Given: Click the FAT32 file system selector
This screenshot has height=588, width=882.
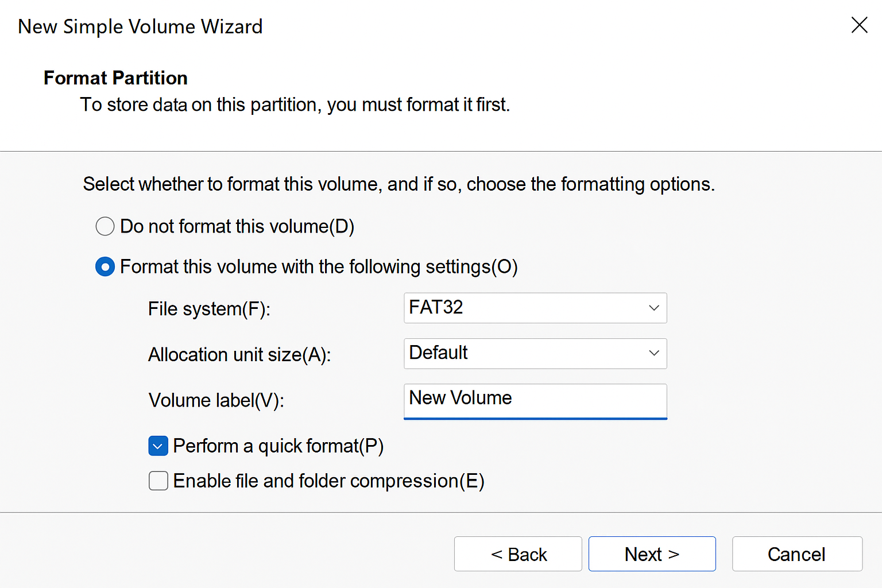Looking at the screenshot, I should point(534,308).
